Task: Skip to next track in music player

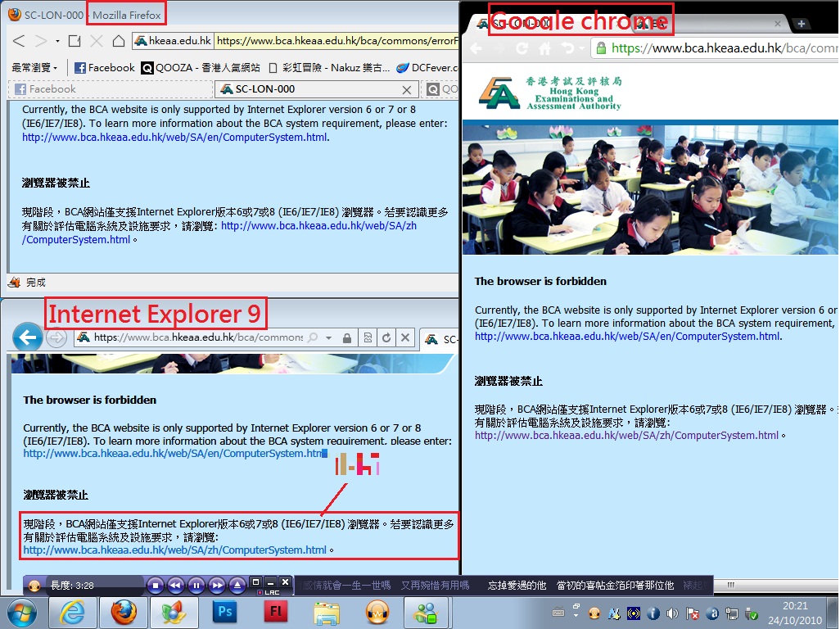Action: coord(216,586)
